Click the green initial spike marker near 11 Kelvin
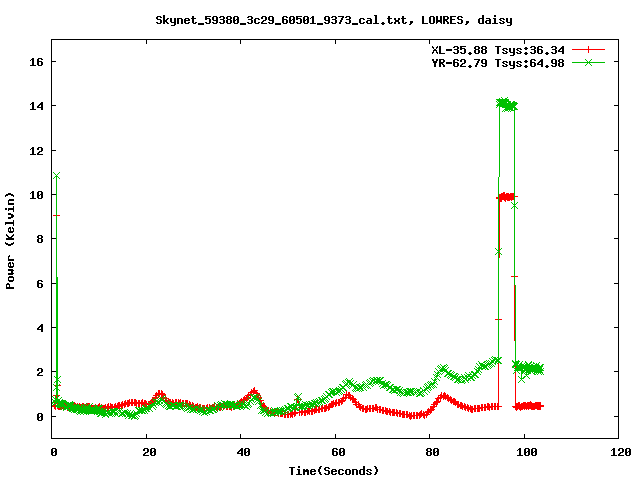The height and width of the screenshot is (480, 640). (x=56, y=176)
